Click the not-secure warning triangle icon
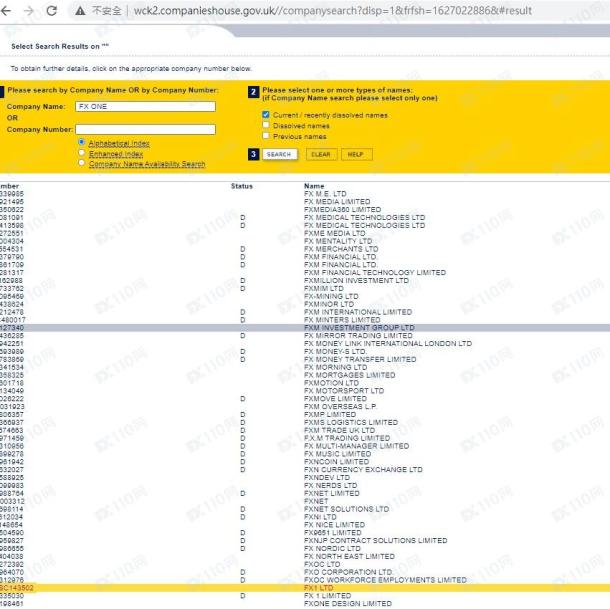Viewport: 610px width, 609px height. [80, 11]
